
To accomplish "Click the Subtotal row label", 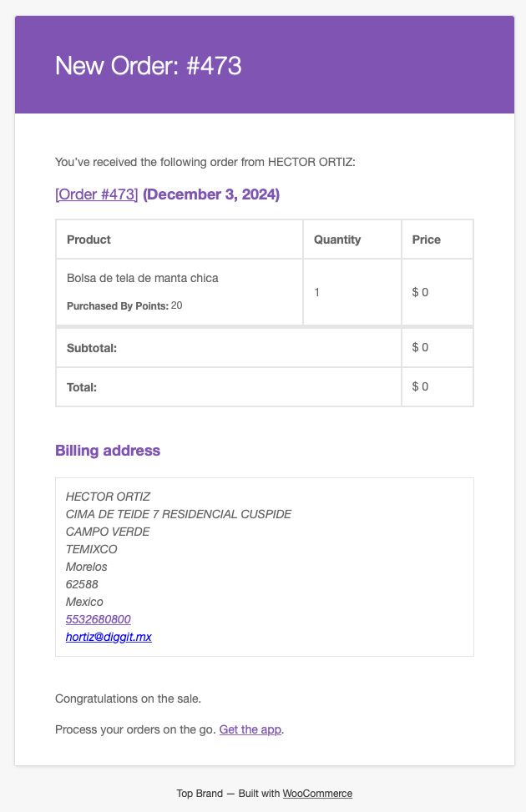I will click(x=92, y=348).
